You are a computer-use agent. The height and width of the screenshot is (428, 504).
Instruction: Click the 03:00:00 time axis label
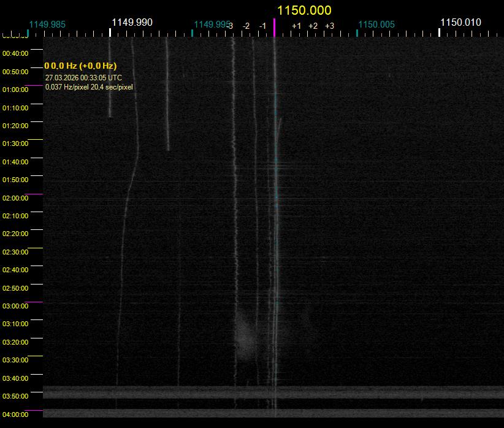tap(15, 306)
